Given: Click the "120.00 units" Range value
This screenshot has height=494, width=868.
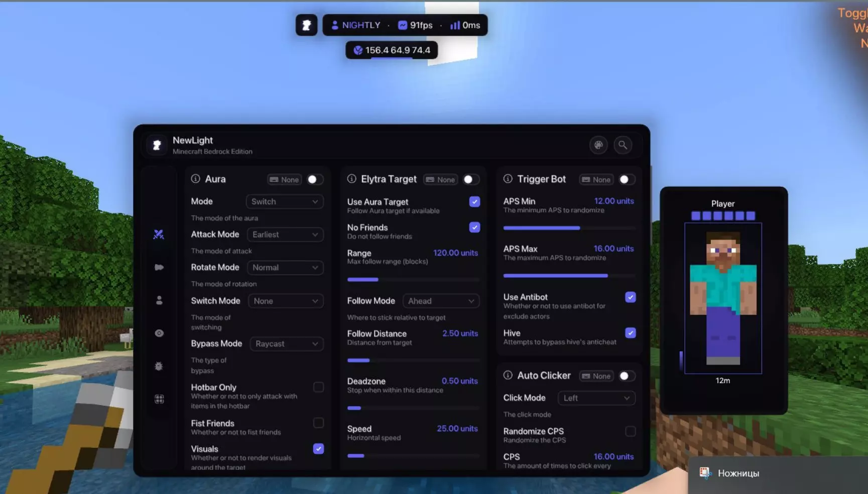Looking at the screenshot, I should 455,253.
